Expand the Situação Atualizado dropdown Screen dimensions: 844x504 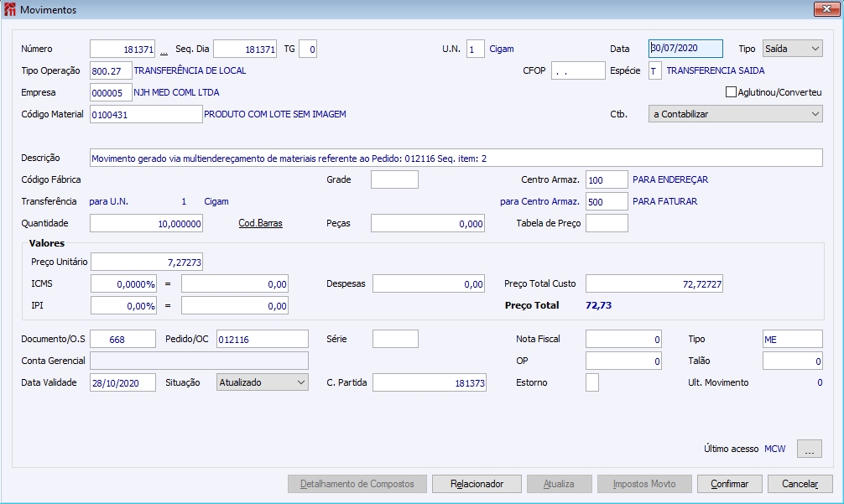pyautogui.click(x=262, y=382)
